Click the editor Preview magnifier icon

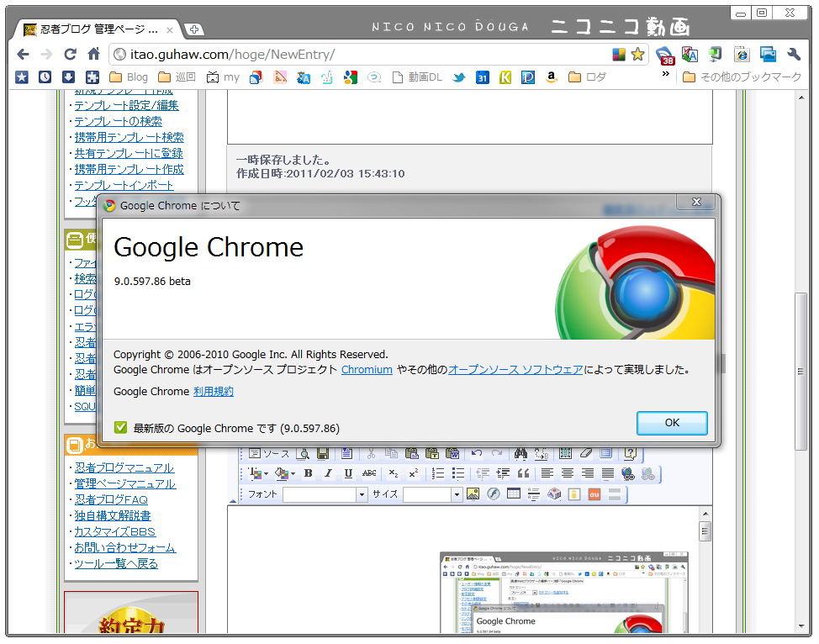pyautogui.click(x=303, y=453)
